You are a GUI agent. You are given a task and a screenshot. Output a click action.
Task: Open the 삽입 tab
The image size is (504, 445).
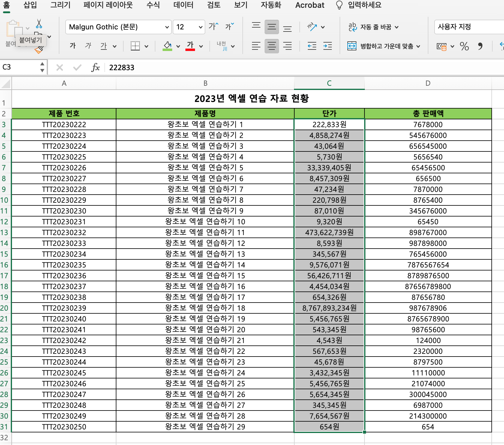pos(30,5)
